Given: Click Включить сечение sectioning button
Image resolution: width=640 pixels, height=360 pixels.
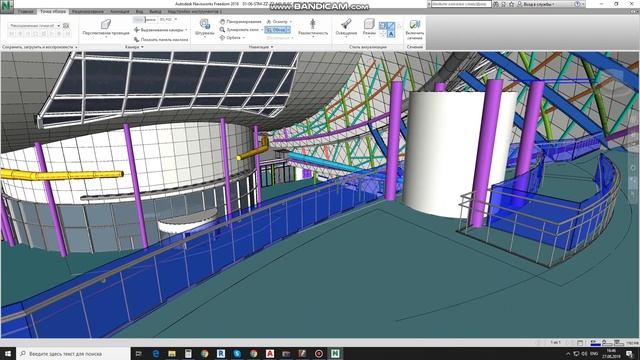Looking at the screenshot, I should tap(414, 29).
